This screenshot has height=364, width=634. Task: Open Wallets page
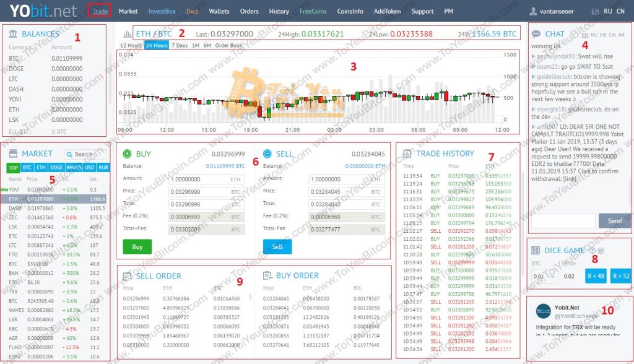click(x=219, y=11)
